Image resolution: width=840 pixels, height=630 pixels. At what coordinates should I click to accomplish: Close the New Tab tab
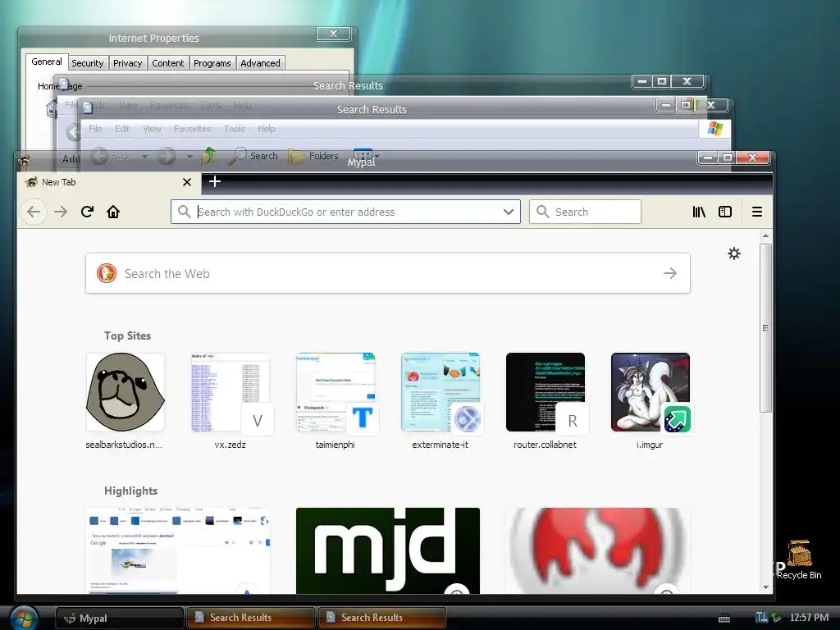[187, 182]
